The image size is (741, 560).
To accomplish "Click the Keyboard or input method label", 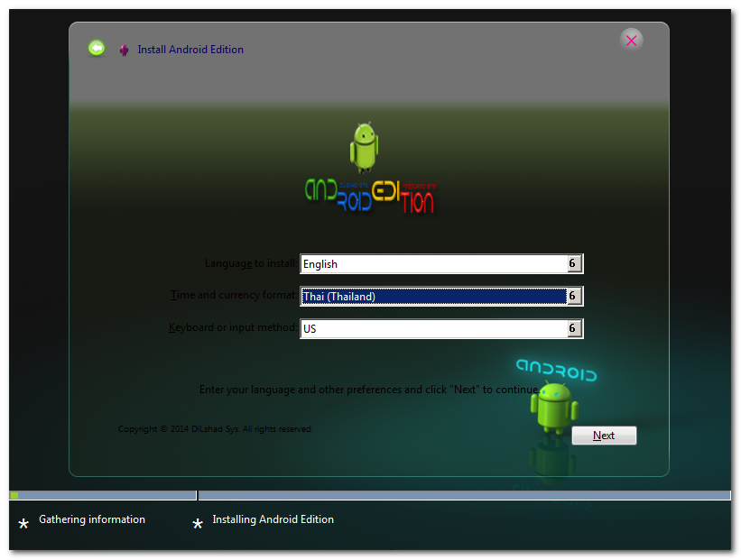I will pyautogui.click(x=233, y=327).
